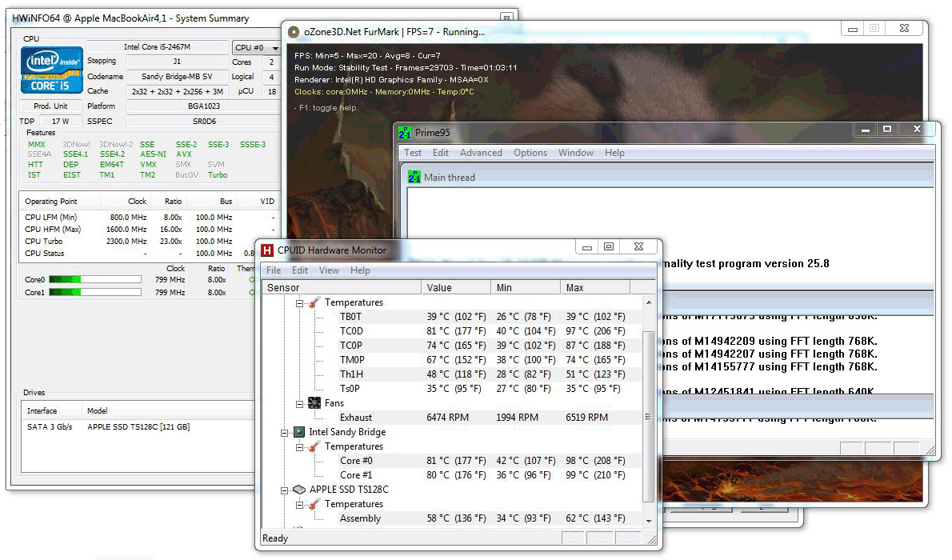Open the File menu in Hardware Monitor
This screenshot has width=952, height=560.
274,270
